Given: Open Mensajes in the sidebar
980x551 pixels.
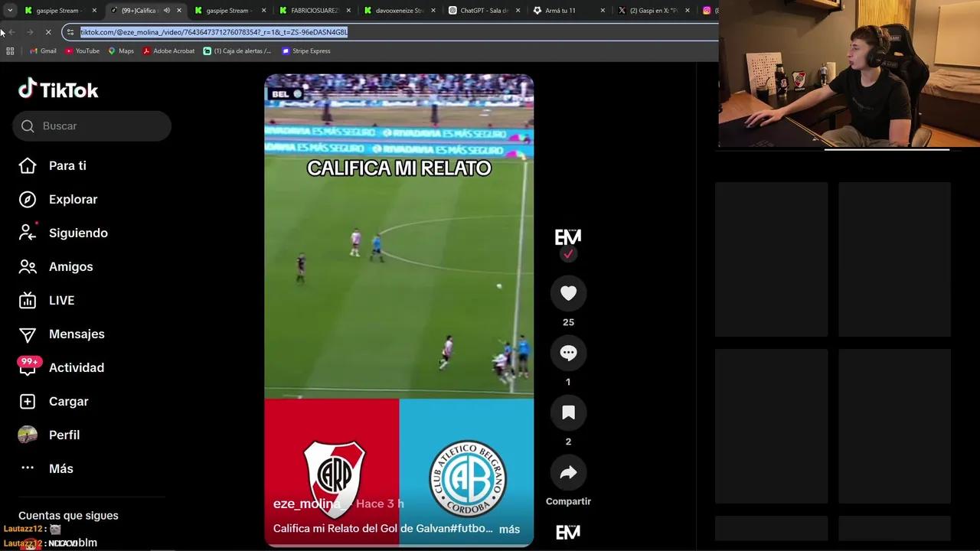Looking at the screenshot, I should click(77, 334).
